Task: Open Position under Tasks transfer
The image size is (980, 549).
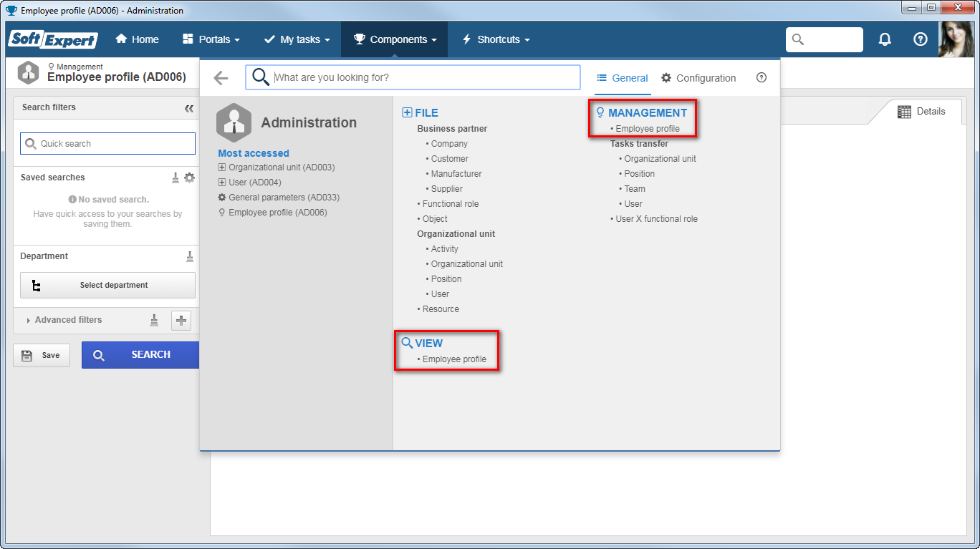Action: click(639, 174)
